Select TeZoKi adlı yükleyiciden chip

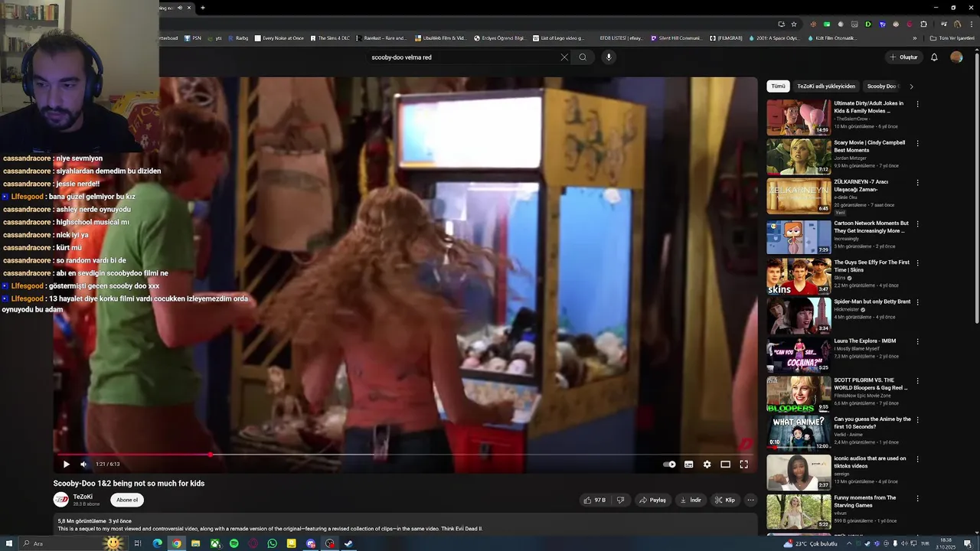point(826,86)
